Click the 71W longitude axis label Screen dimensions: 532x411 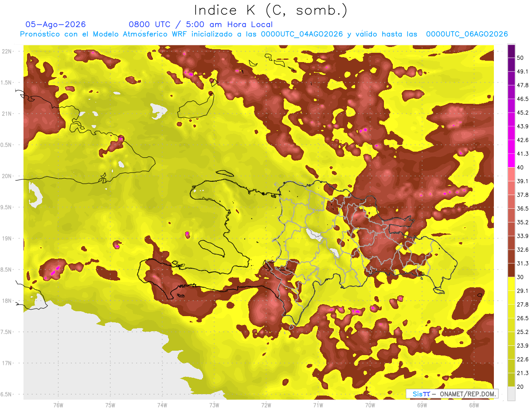318,405
